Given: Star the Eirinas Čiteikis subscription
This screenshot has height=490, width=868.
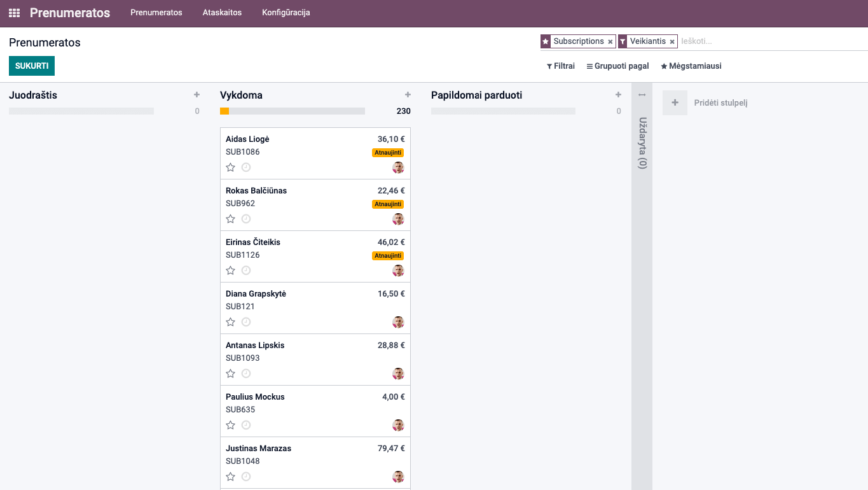Looking at the screenshot, I should [231, 270].
